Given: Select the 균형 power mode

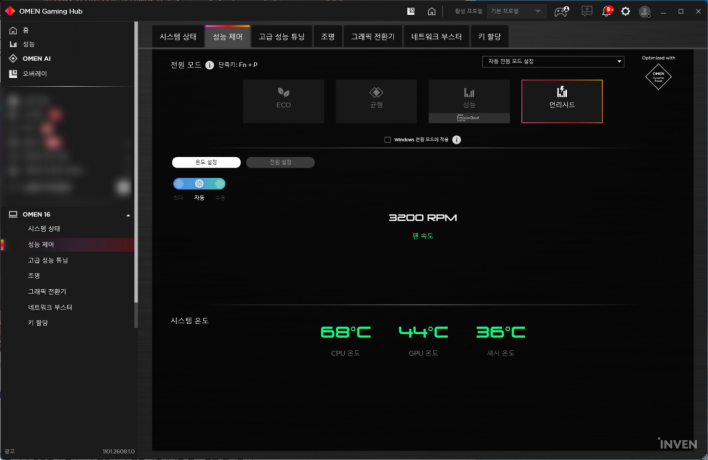Looking at the screenshot, I should click(x=376, y=101).
